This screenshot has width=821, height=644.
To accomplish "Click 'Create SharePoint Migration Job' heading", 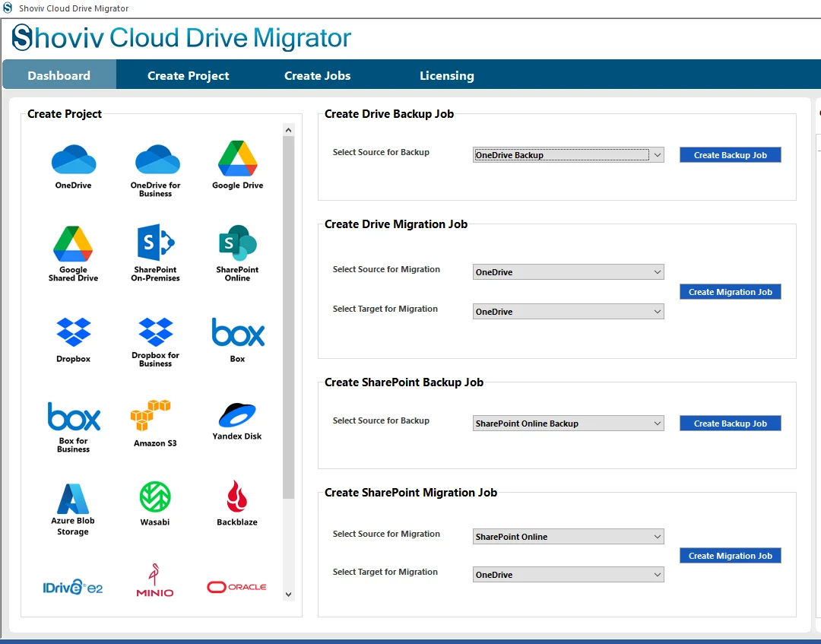I will click(410, 493).
